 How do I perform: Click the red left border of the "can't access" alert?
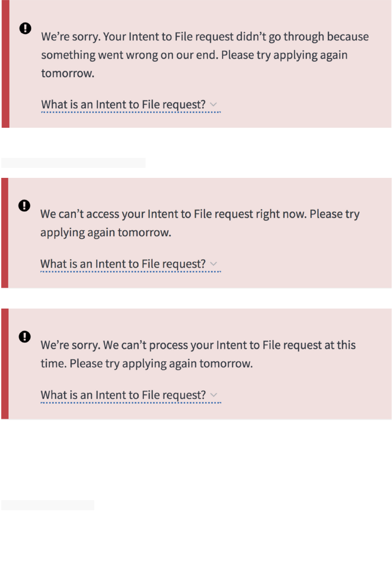(5, 233)
